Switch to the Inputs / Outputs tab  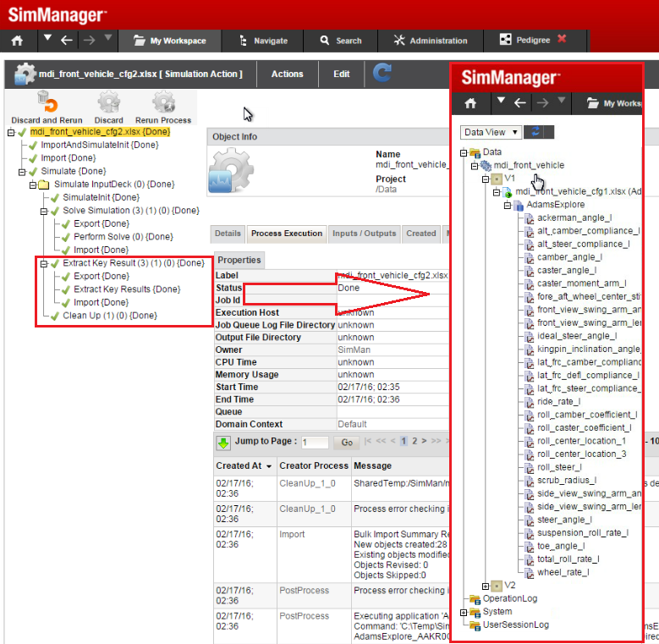click(364, 234)
